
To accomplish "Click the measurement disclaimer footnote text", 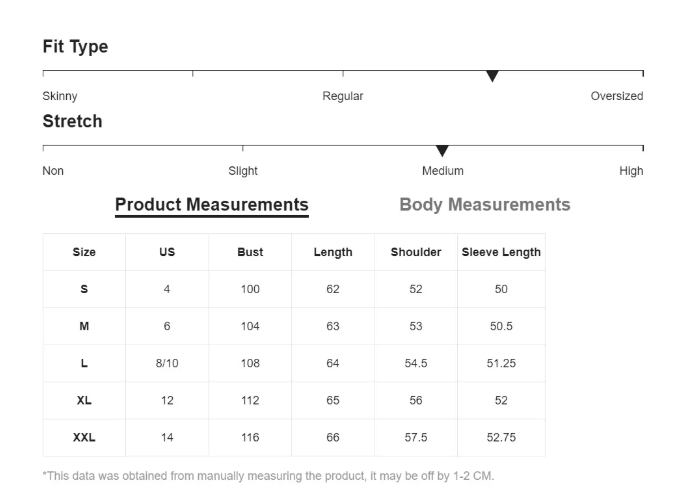I will tap(268, 476).
